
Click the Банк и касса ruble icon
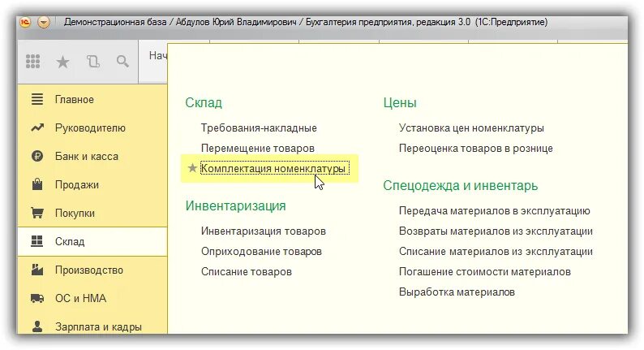(x=37, y=156)
